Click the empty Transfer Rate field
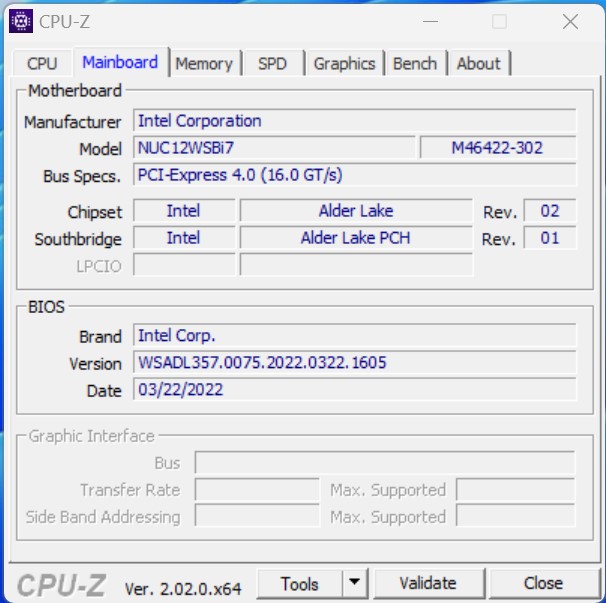 [x=257, y=489]
